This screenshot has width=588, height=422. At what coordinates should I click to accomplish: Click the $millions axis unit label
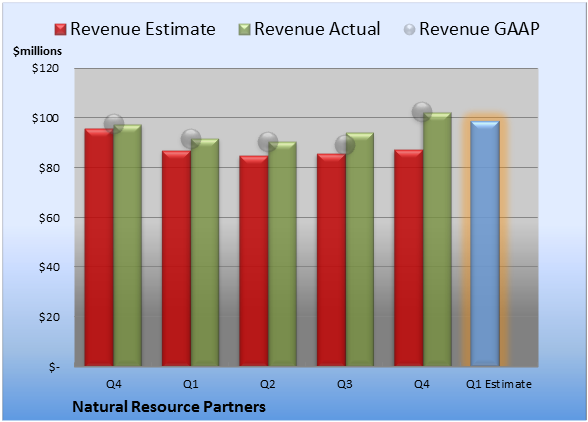tap(37, 51)
